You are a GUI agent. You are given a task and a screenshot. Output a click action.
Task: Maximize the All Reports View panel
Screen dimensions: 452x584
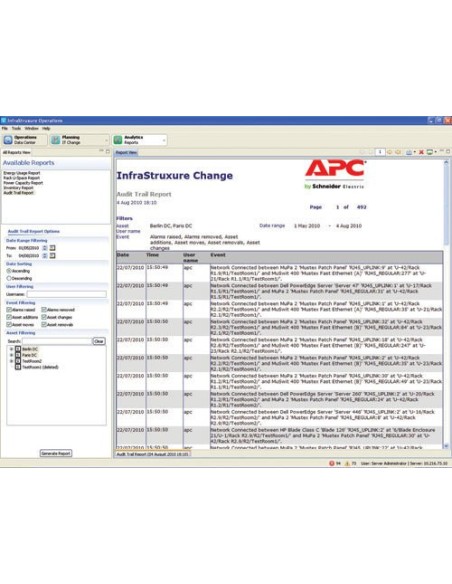point(108,151)
